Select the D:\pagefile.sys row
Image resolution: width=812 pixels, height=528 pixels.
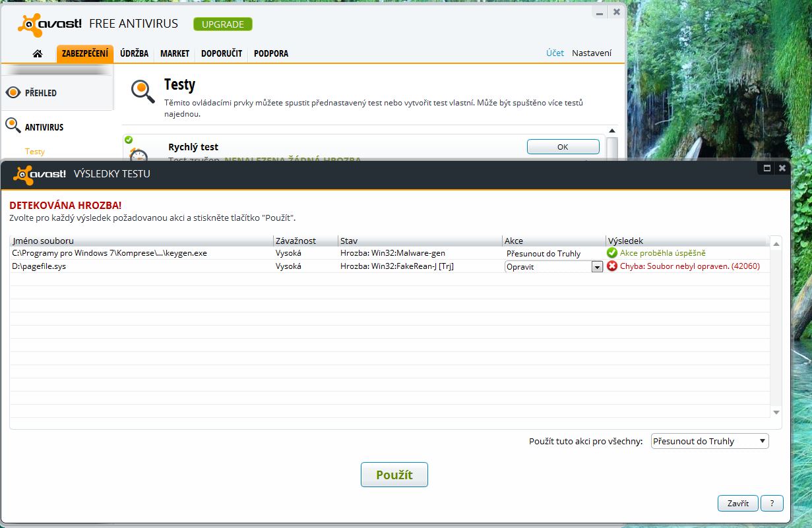(x=389, y=266)
